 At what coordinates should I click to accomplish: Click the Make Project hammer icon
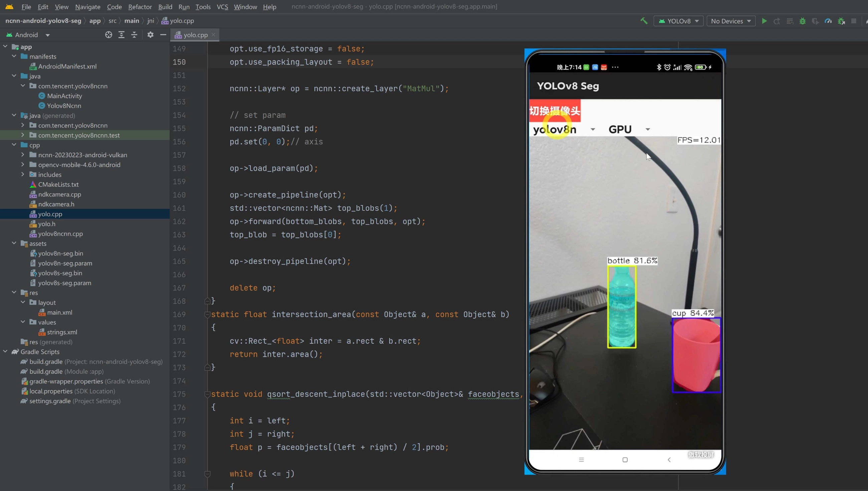(x=644, y=21)
